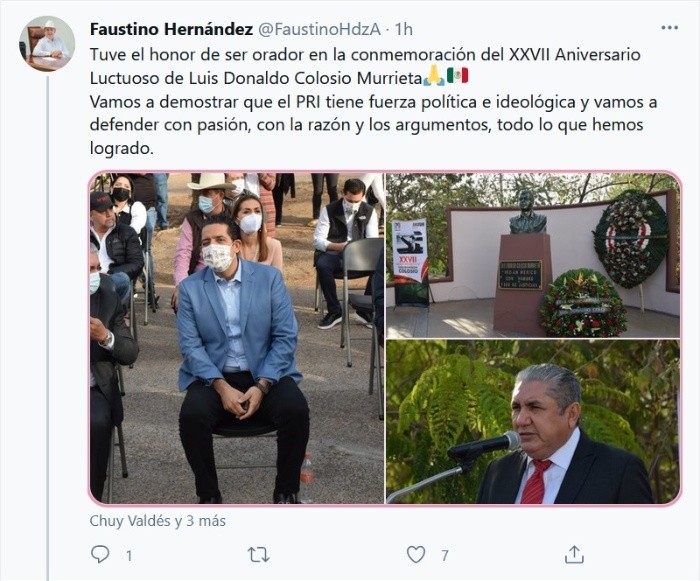Open photo of man in blue blazer
Screen dimensions: 700x581
237,338
